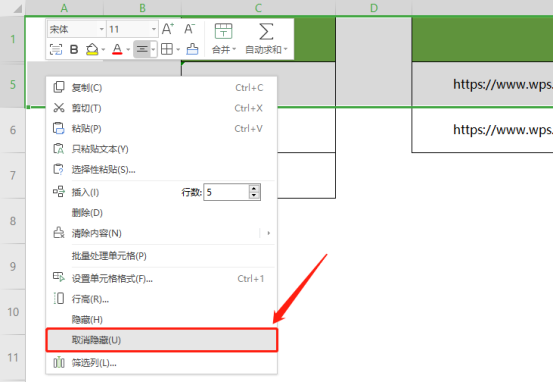
Task: Select row 9 header
Action: (x=13, y=266)
